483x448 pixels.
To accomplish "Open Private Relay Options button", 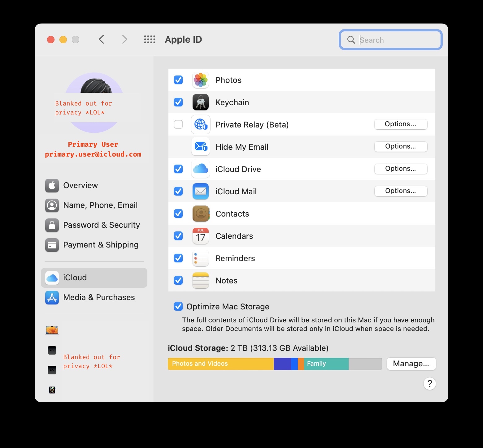I will coord(401,124).
